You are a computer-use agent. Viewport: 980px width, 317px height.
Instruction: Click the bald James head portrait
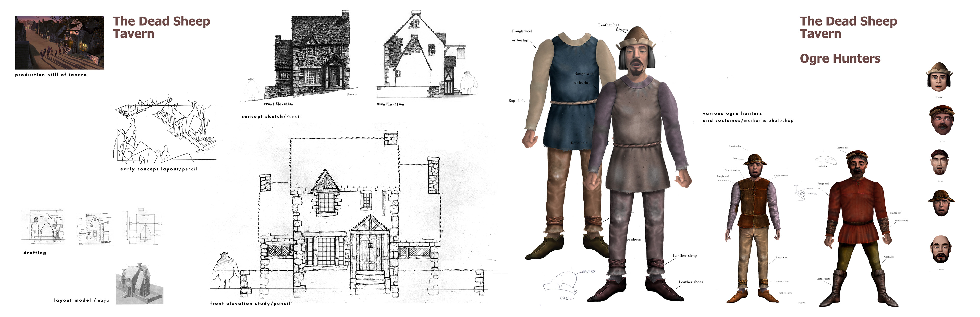tap(940, 249)
